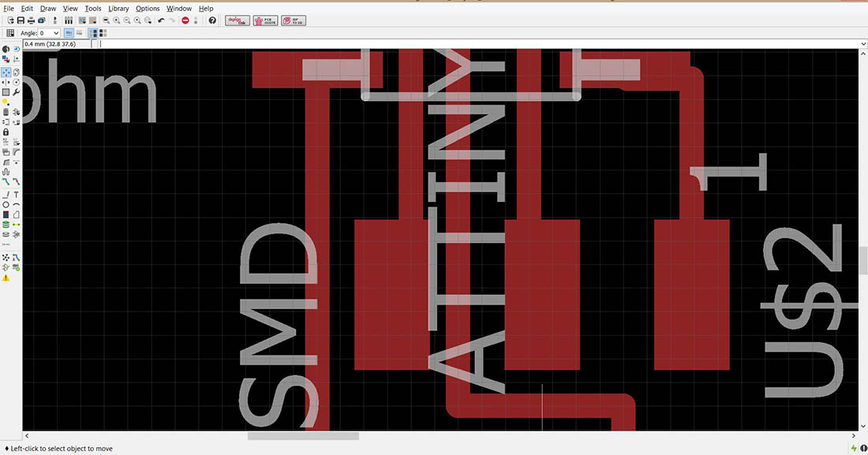
Task: Select the Group tool
Action: click(6, 92)
